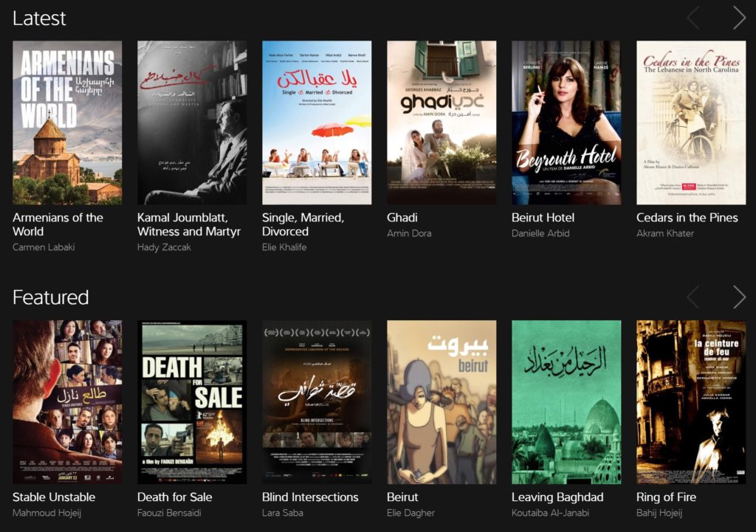
Task: Select the Beirut animated film poster
Action: 441,402
